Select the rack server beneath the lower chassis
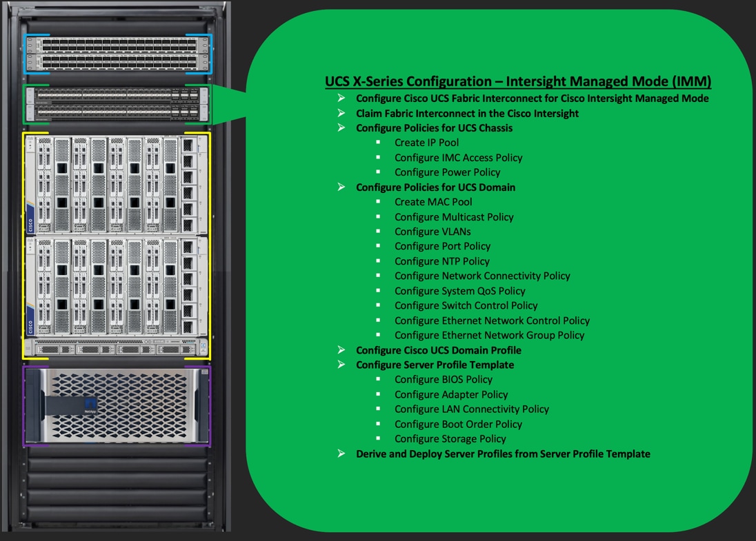 [x=117, y=347]
